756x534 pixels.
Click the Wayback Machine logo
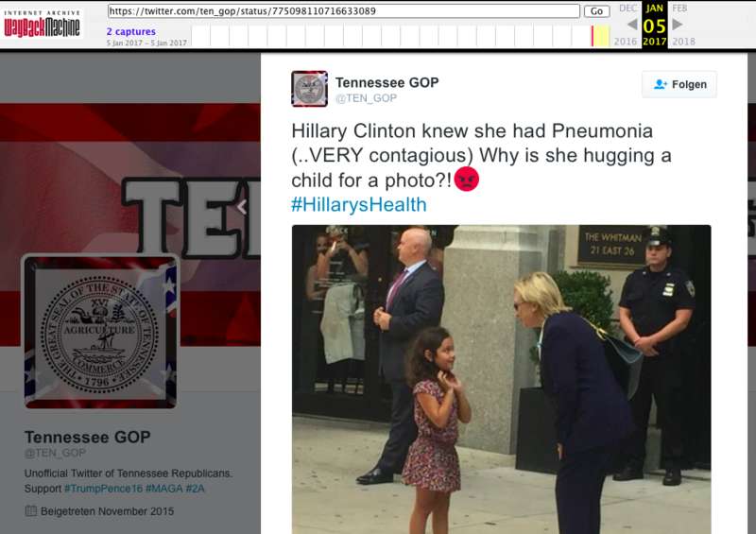[42, 25]
